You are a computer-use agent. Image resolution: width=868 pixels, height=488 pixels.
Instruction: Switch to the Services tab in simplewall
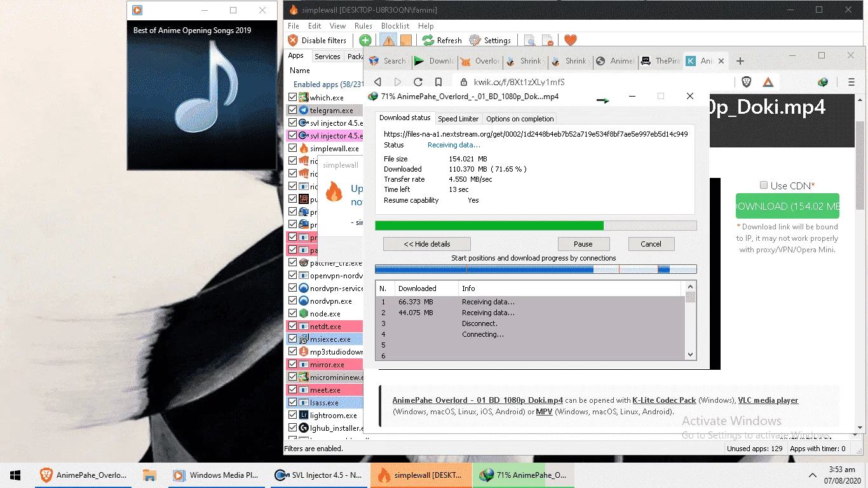click(327, 57)
